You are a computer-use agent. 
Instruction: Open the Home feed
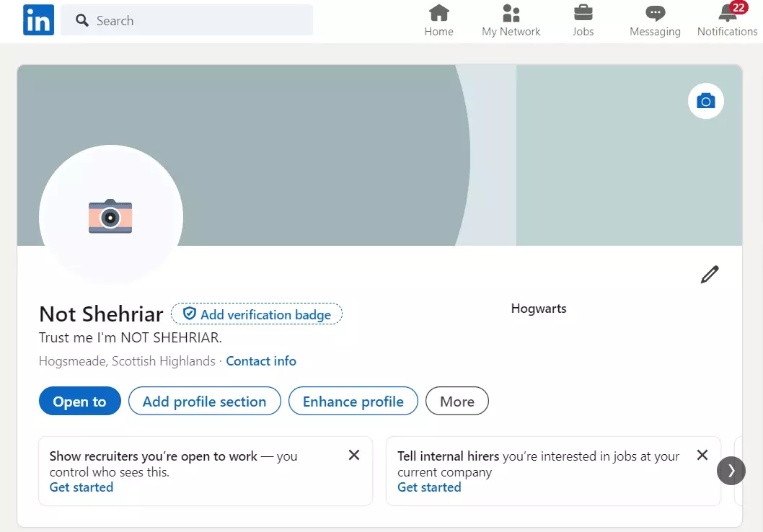[x=438, y=21]
